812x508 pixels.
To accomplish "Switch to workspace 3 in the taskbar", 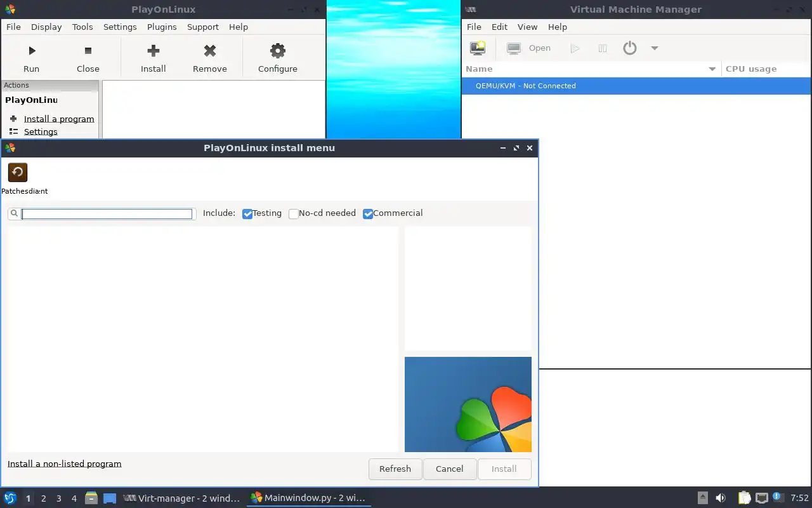I will pos(58,498).
